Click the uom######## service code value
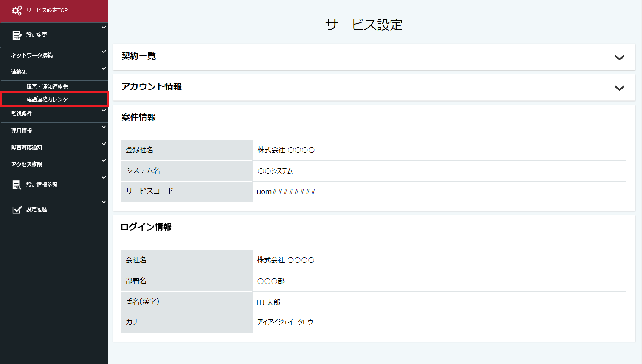The width and height of the screenshot is (642, 364). [286, 192]
